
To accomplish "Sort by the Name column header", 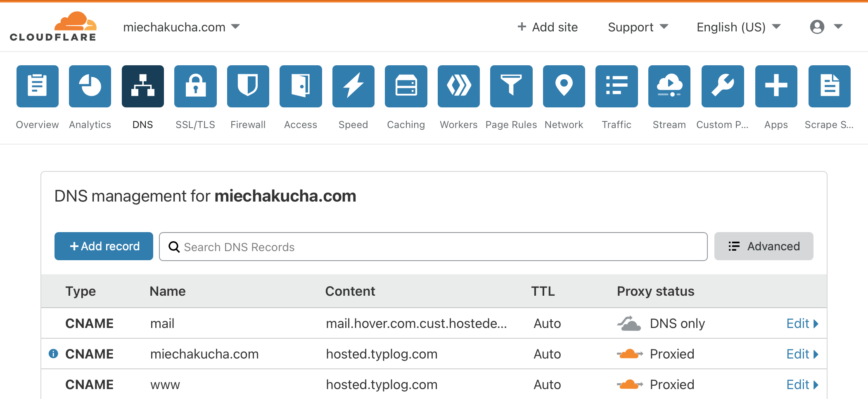I will (x=168, y=291).
